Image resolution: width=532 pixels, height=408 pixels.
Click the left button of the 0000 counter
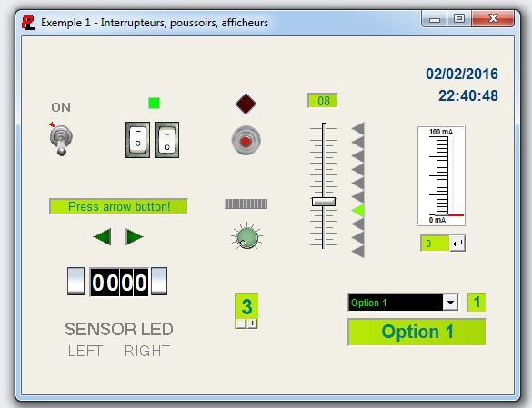tap(75, 281)
